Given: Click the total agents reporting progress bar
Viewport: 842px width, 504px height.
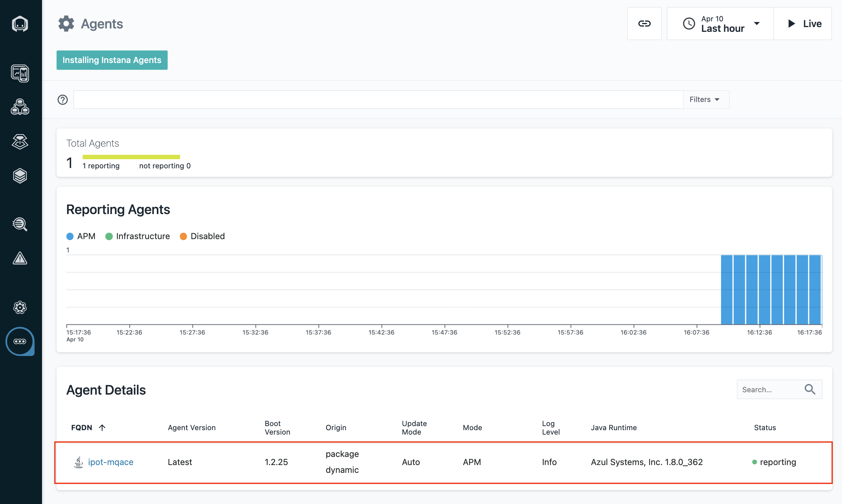Looking at the screenshot, I should click(x=131, y=157).
